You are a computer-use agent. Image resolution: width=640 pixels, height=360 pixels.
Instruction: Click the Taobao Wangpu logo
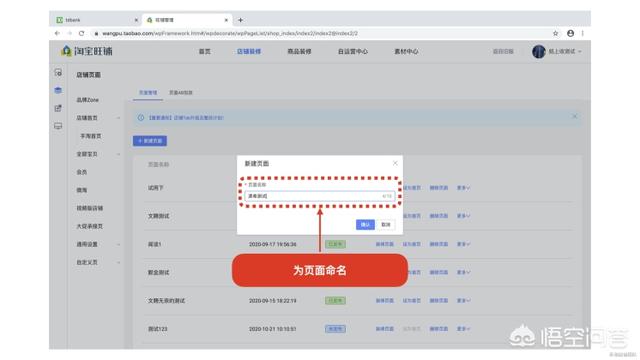[x=87, y=51]
